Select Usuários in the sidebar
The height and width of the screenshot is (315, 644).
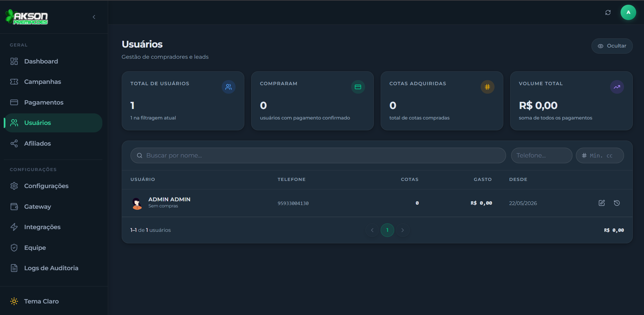(53, 123)
